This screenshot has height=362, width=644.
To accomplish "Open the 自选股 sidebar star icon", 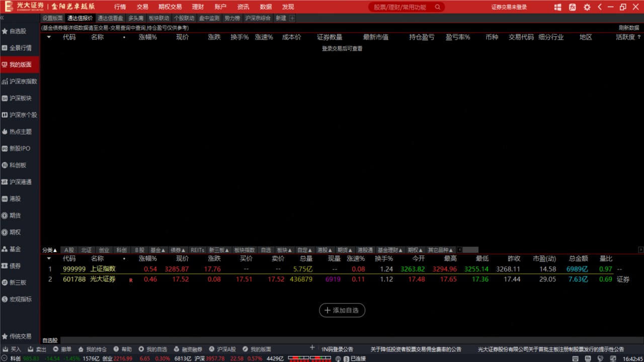I will [5, 31].
